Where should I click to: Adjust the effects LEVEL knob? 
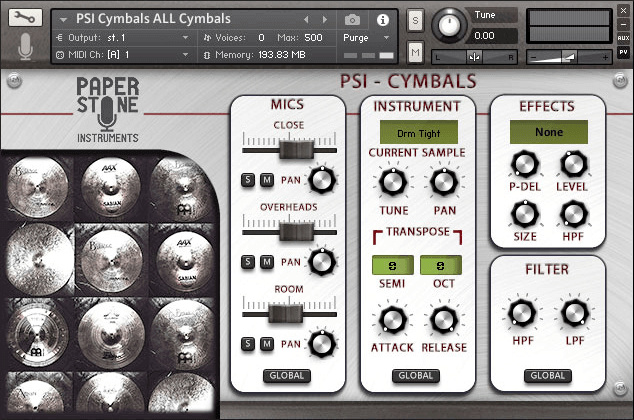pyautogui.click(x=573, y=164)
